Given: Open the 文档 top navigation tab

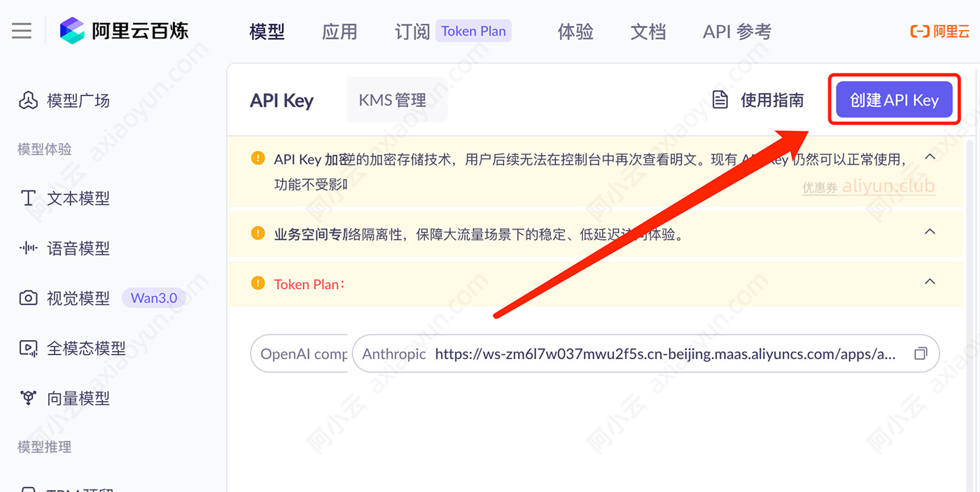Looking at the screenshot, I should coord(648,31).
